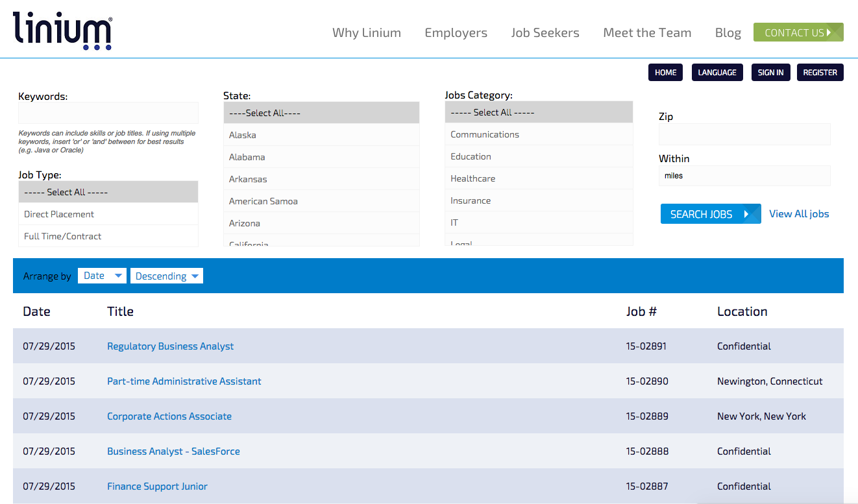
Task: Open the Date arrange-by dropdown
Action: 102,275
